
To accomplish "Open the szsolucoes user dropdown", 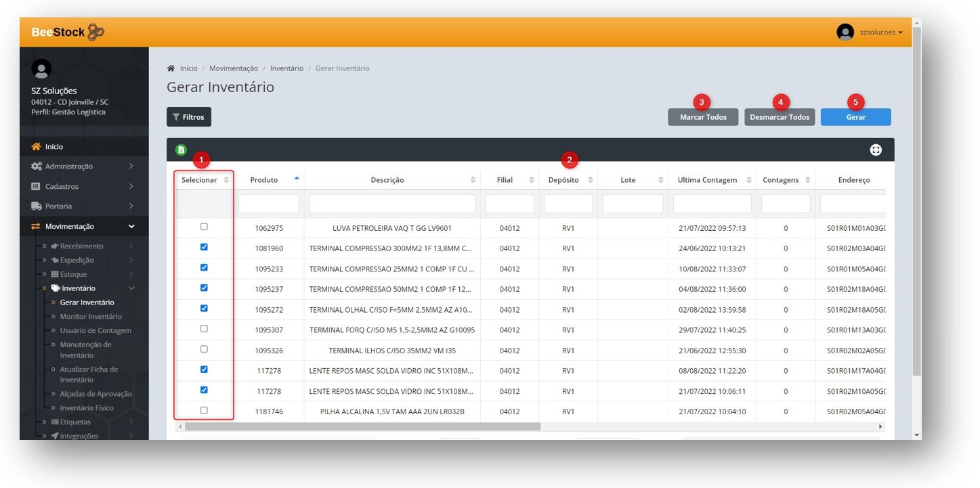I will click(880, 32).
